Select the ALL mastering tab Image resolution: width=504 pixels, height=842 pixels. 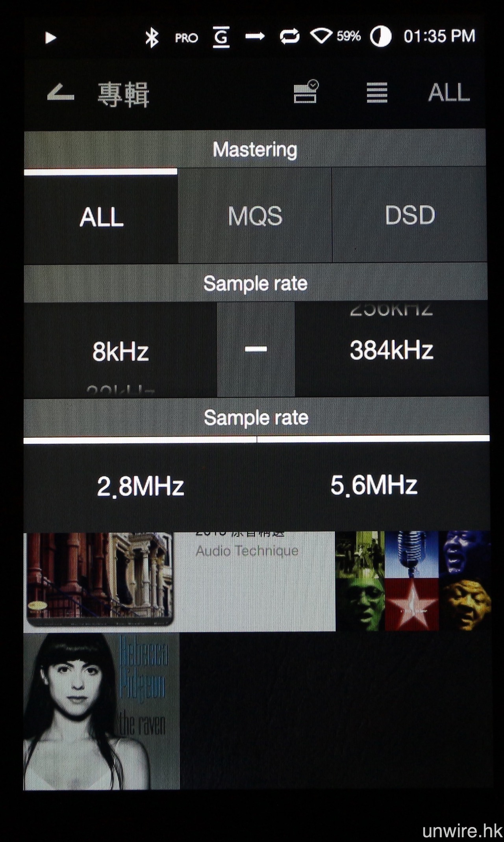101,217
